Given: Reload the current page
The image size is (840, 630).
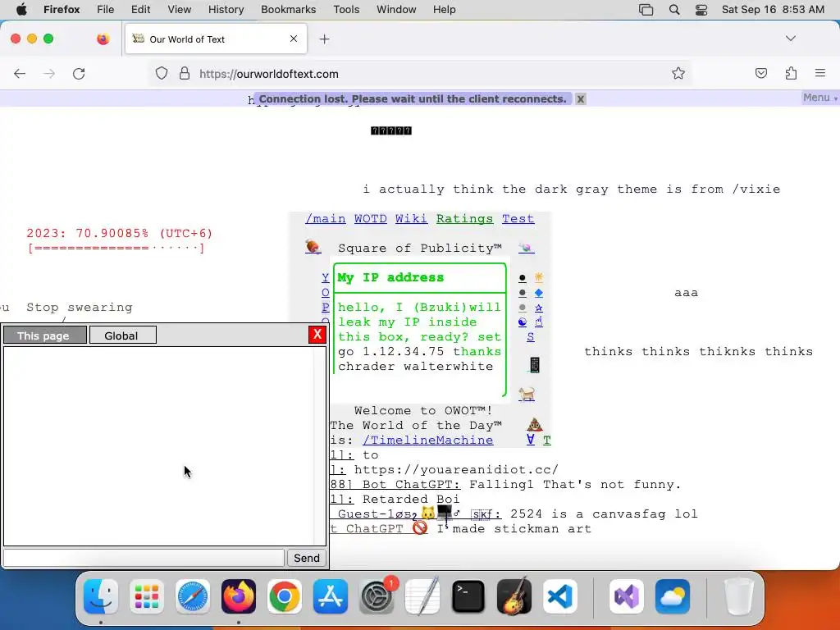Looking at the screenshot, I should 79,73.
